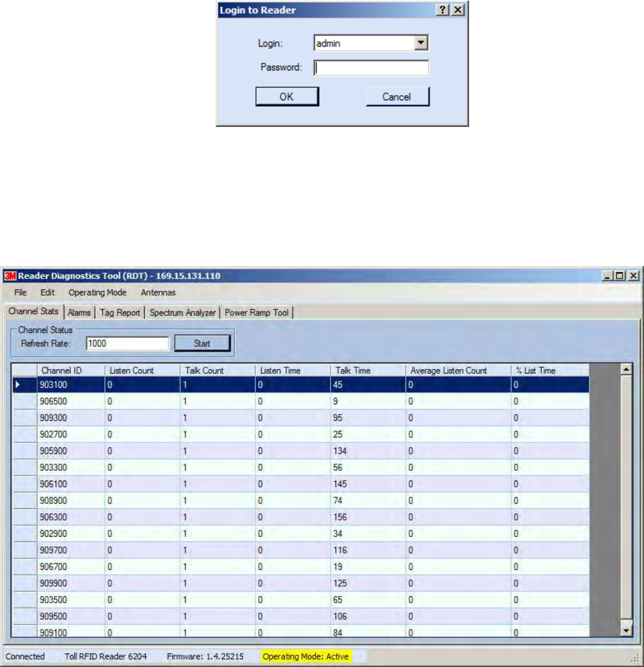Select channel 903500 cell

point(71,600)
